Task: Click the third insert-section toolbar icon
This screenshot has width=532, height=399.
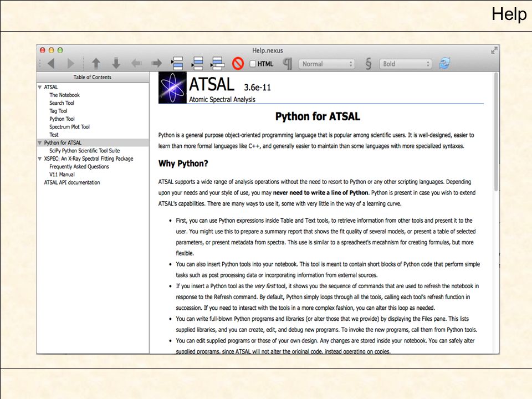Action: (217, 63)
